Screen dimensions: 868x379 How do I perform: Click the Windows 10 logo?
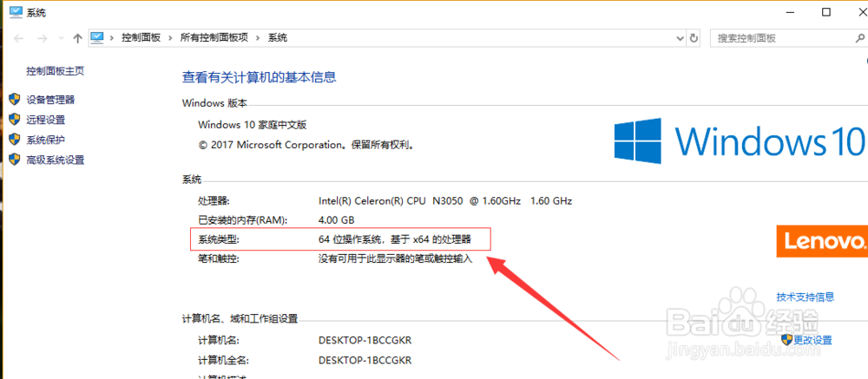pos(739,140)
